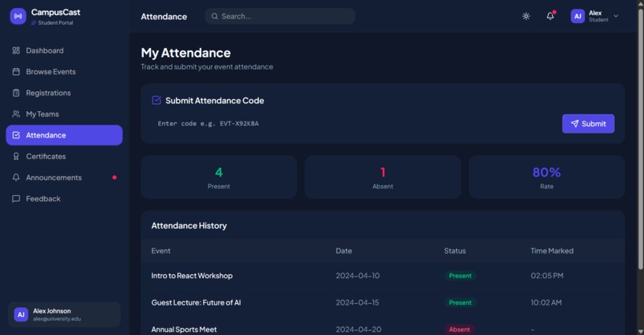Select the Attendance sidebar item
644x335 pixels.
click(x=64, y=135)
